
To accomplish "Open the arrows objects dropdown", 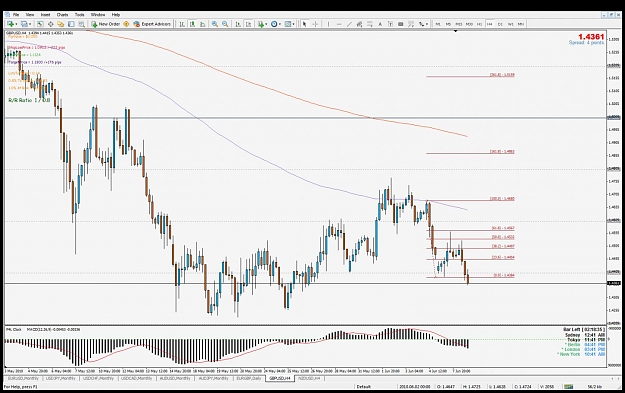I will pyautogui.click(x=423, y=24).
